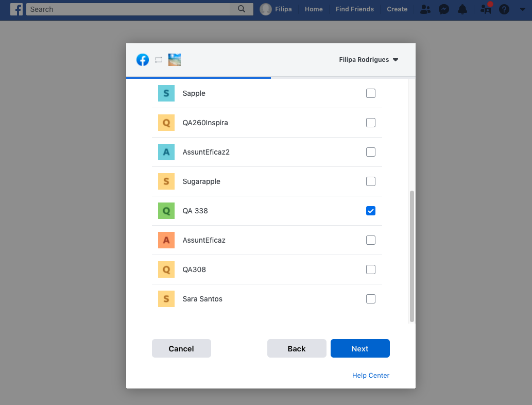The image size is (532, 405).
Task: Click the Sapple avatar icon
Action: pyautogui.click(x=166, y=93)
